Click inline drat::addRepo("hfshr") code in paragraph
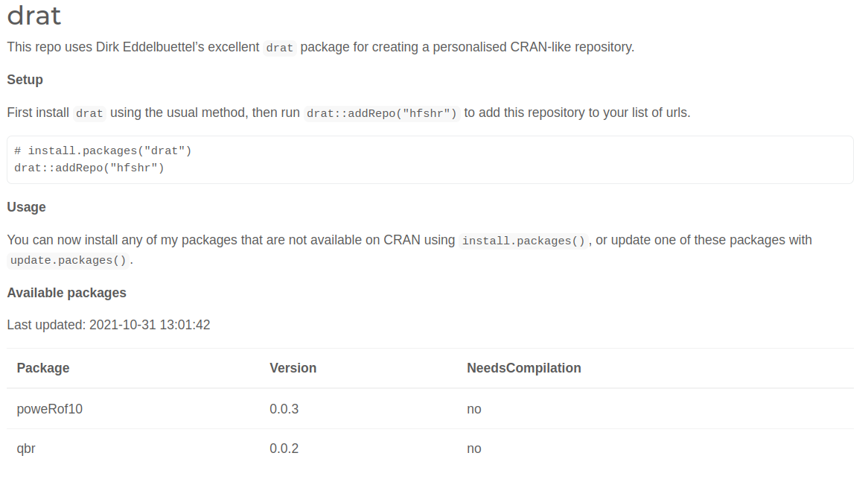This screenshot has height=488, width=868. coord(382,113)
